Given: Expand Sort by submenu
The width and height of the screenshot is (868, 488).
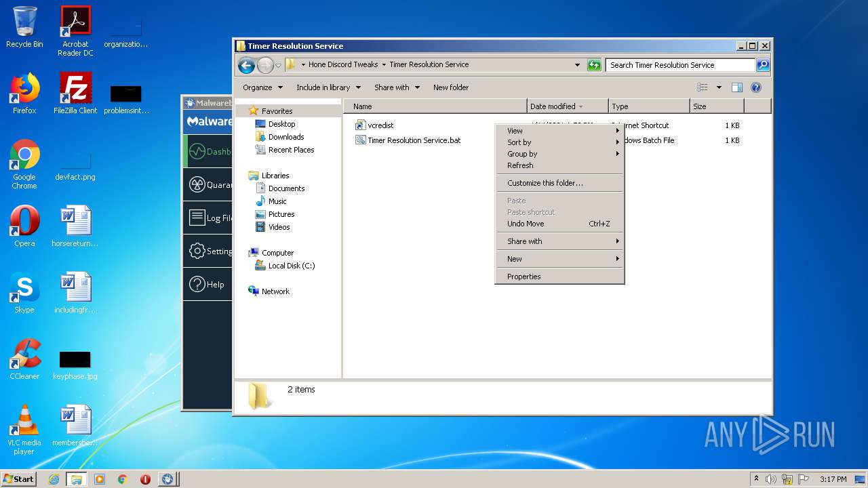Looking at the screenshot, I should coord(559,142).
